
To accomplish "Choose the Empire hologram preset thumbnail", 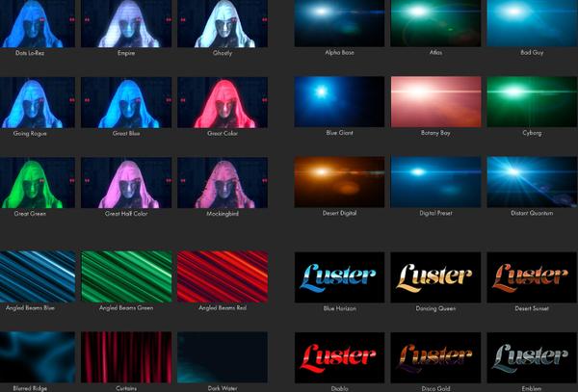I will click(126, 23).
